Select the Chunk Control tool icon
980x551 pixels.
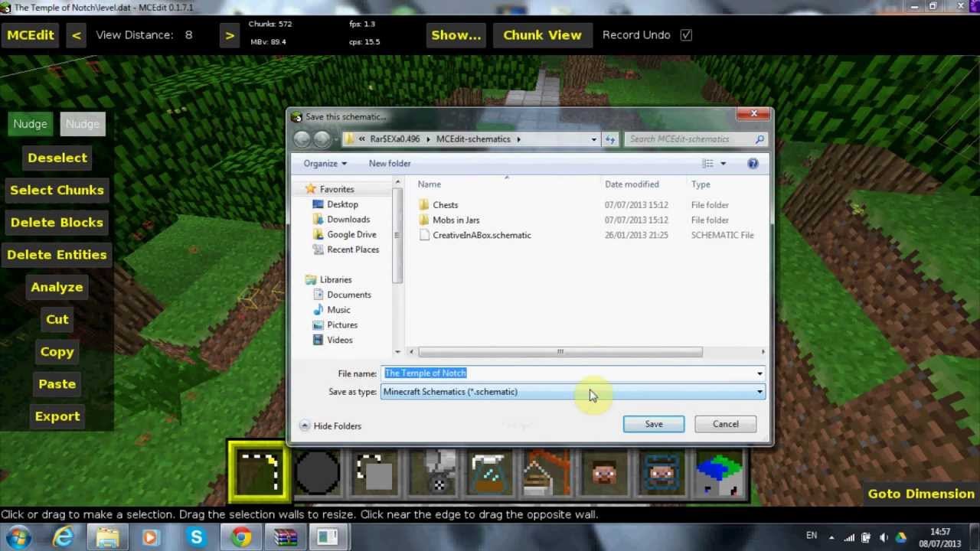click(x=720, y=472)
